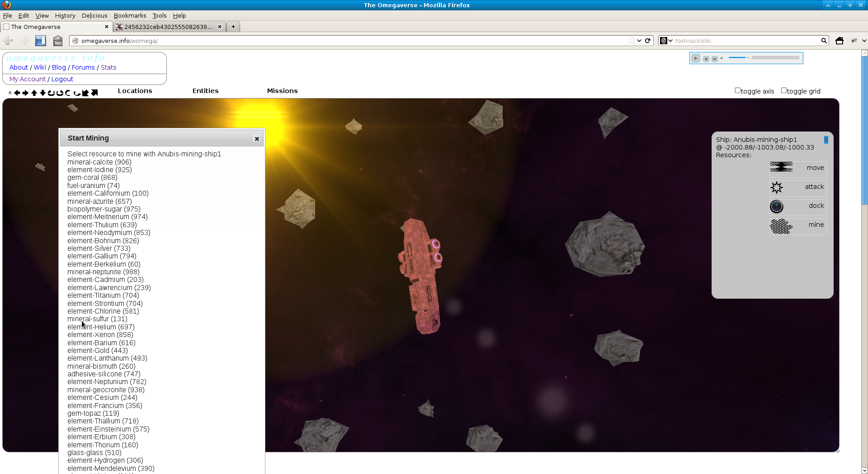Pan the view left with the left arrow icon
The image size is (868, 474).
point(17,93)
